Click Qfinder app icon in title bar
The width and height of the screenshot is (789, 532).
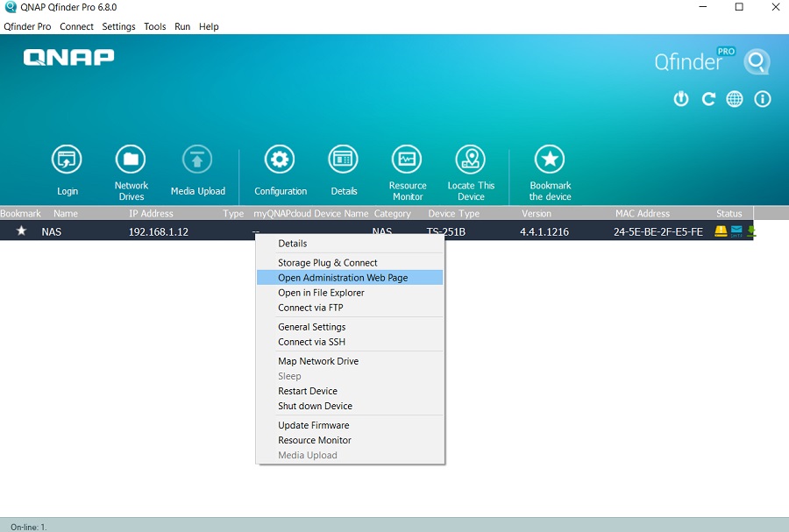coord(10,7)
